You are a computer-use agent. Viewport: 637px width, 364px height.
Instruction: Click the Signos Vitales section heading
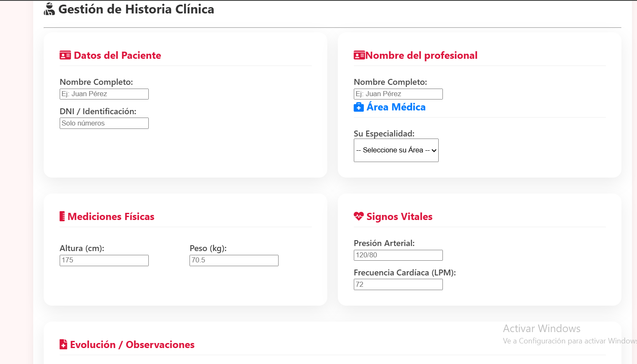click(x=399, y=216)
